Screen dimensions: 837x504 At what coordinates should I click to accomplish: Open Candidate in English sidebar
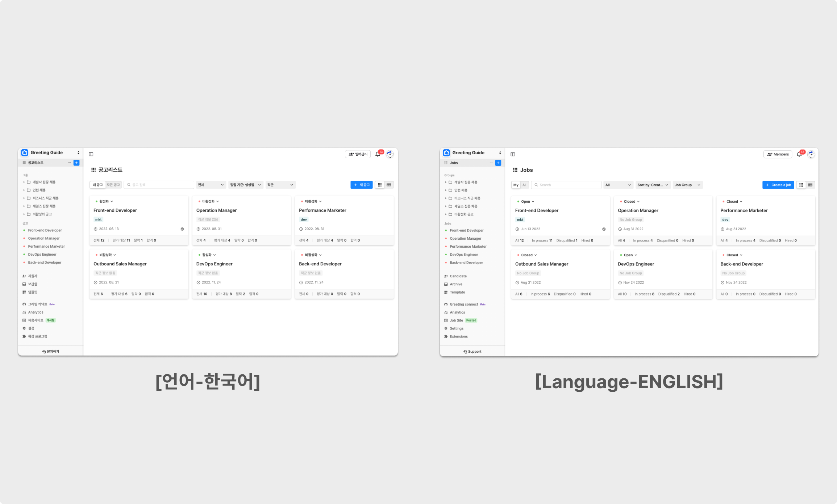tap(458, 276)
